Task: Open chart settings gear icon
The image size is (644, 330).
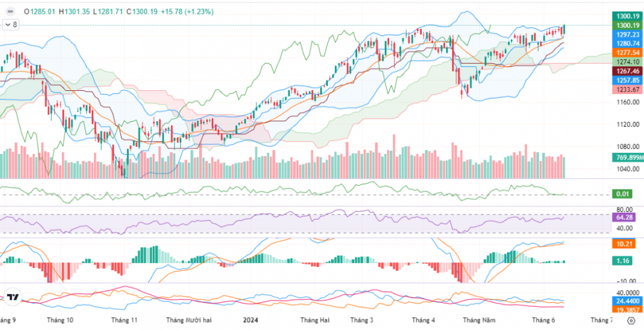Action: click(x=631, y=320)
